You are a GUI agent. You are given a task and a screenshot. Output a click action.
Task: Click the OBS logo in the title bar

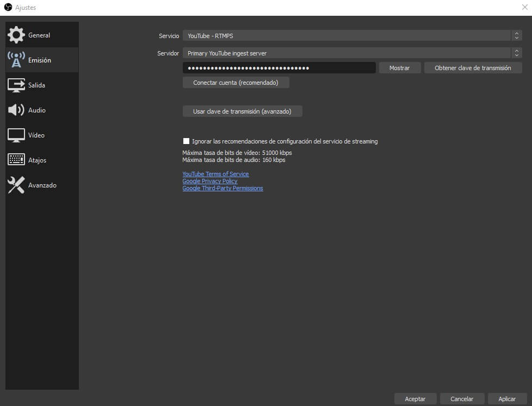(8, 7)
